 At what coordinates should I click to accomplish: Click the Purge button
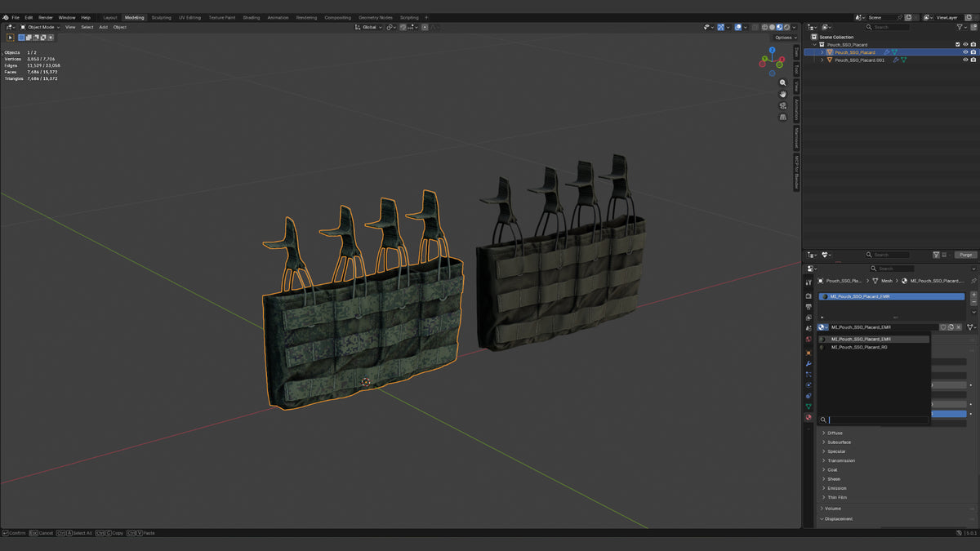tap(966, 255)
